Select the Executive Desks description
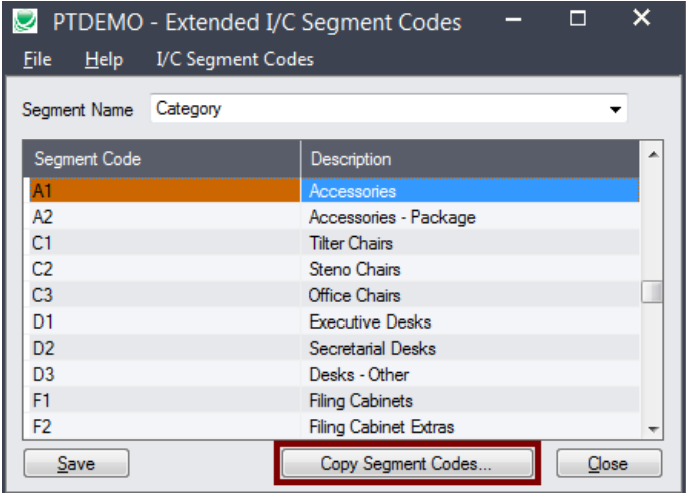The height and width of the screenshot is (493, 686). point(470,322)
